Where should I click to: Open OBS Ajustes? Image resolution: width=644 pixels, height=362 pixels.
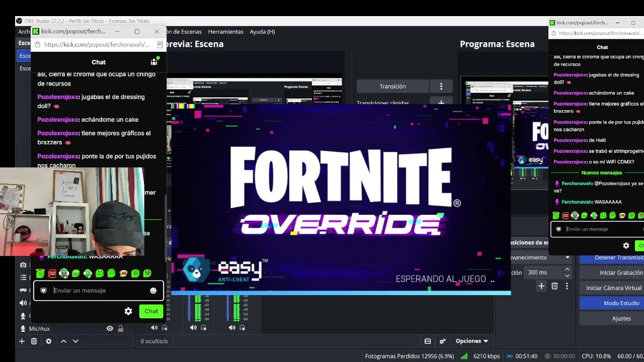[x=612, y=318]
